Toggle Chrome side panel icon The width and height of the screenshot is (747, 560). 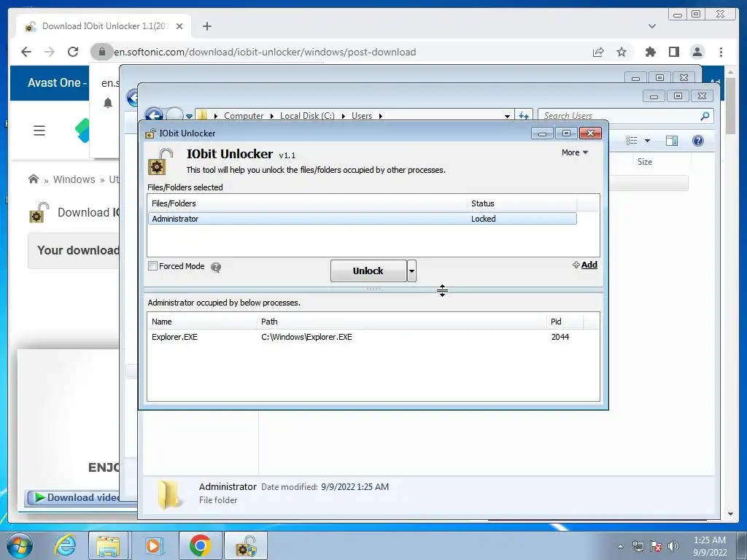tap(673, 52)
